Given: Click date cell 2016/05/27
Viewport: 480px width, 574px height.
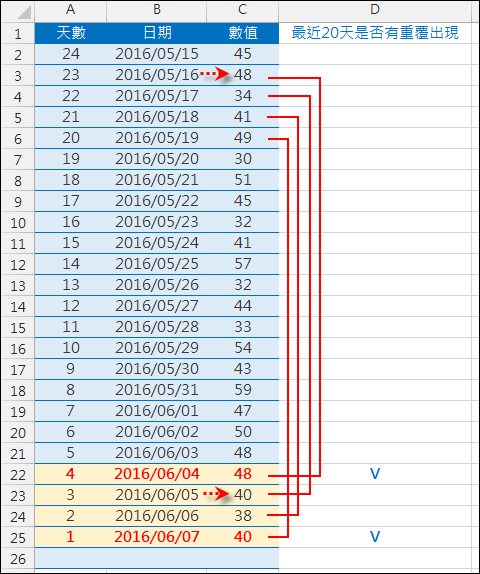Looking at the screenshot, I should 157,306.
